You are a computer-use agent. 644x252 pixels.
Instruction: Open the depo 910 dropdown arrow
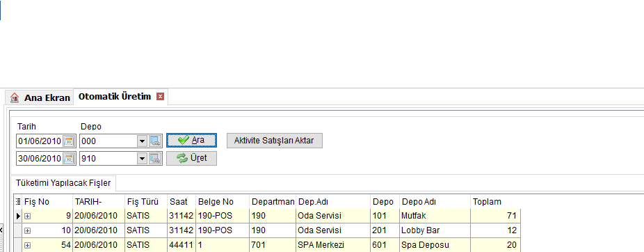(x=142, y=158)
